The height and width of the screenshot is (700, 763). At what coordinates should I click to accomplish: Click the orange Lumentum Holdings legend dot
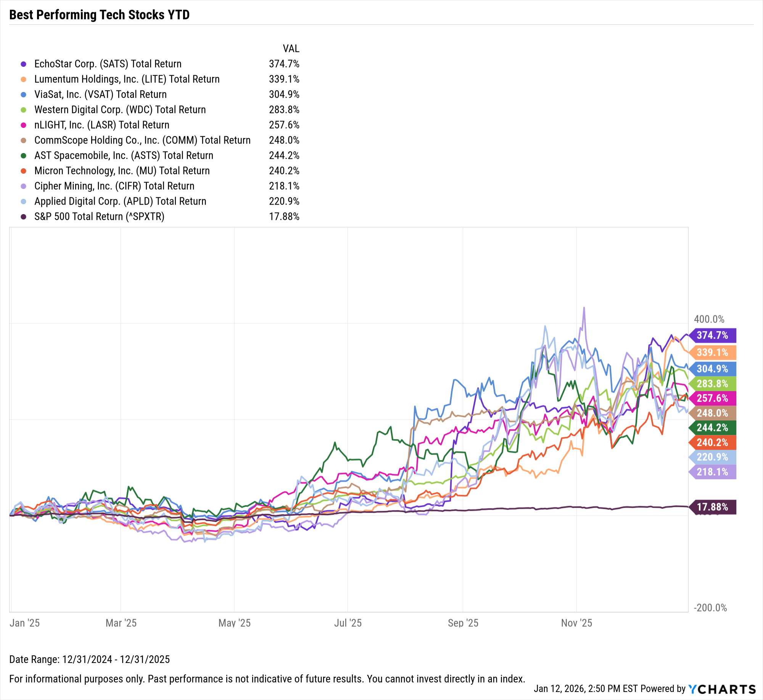pyautogui.click(x=24, y=79)
